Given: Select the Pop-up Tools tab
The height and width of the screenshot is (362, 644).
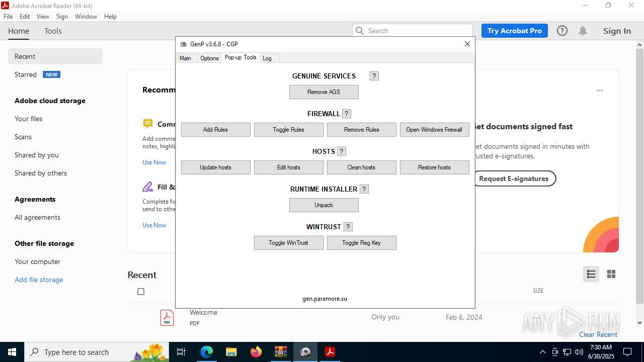Looking at the screenshot, I should pos(240,57).
